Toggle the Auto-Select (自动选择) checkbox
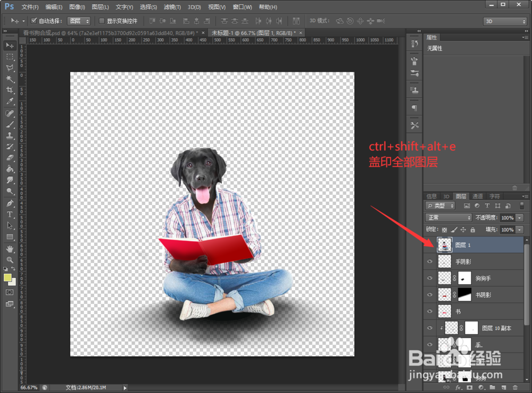532x393 pixels. [x=34, y=21]
